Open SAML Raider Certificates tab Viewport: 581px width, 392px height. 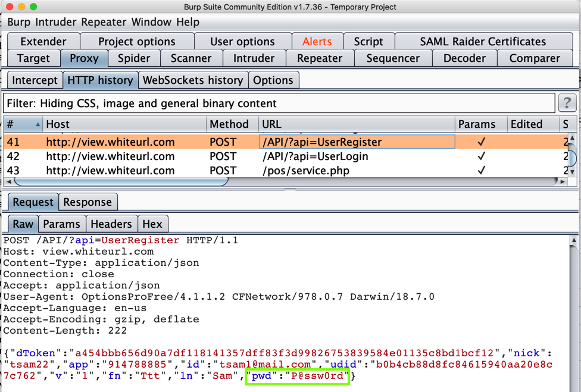point(483,42)
